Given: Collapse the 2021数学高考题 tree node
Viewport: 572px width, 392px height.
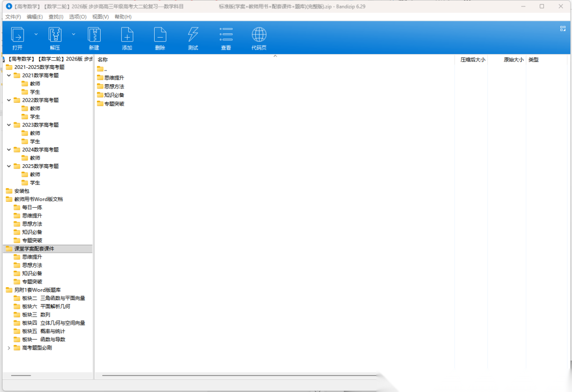Looking at the screenshot, I should [x=9, y=75].
